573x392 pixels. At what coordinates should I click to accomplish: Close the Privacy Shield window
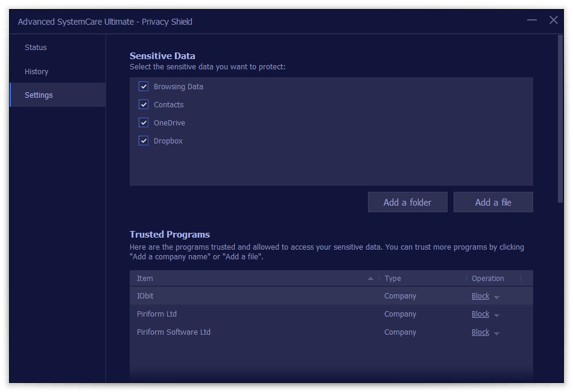click(x=554, y=20)
